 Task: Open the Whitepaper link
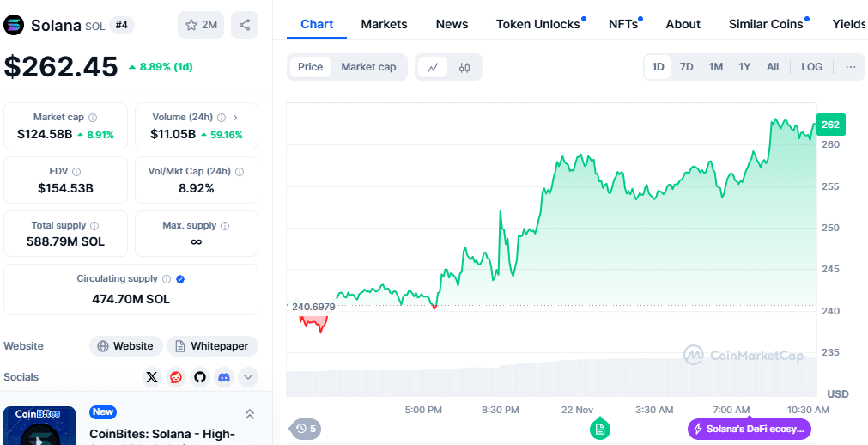point(213,346)
